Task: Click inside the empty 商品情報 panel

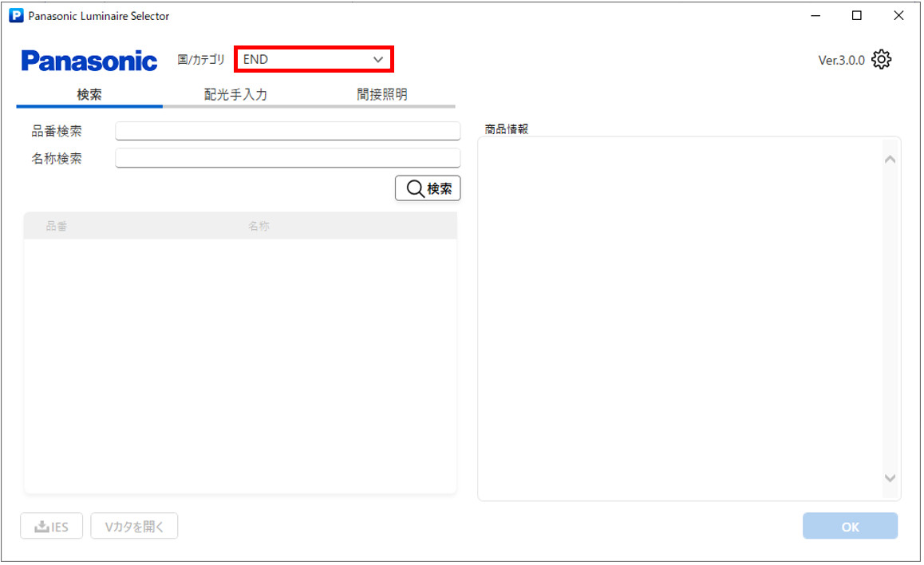Action: pyautogui.click(x=678, y=319)
